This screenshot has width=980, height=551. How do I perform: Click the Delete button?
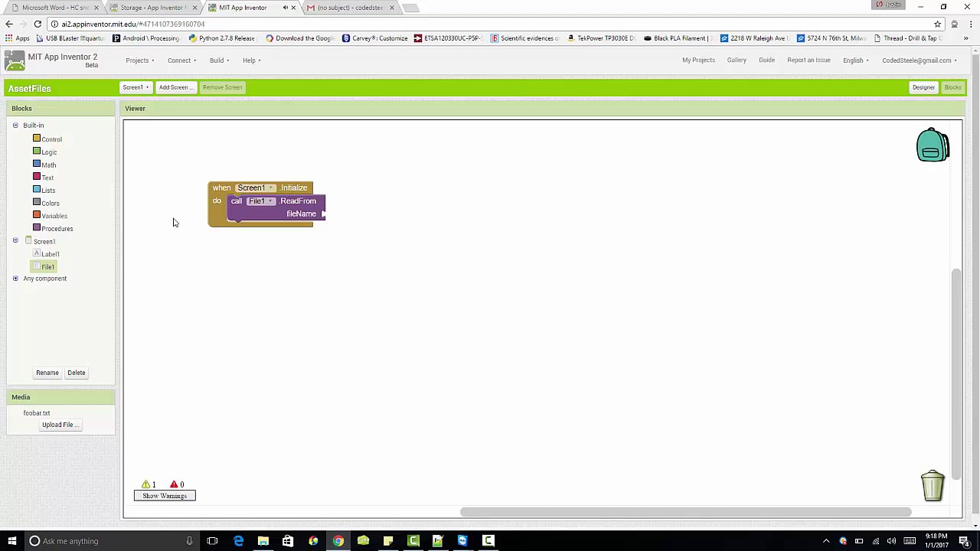(x=77, y=373)
